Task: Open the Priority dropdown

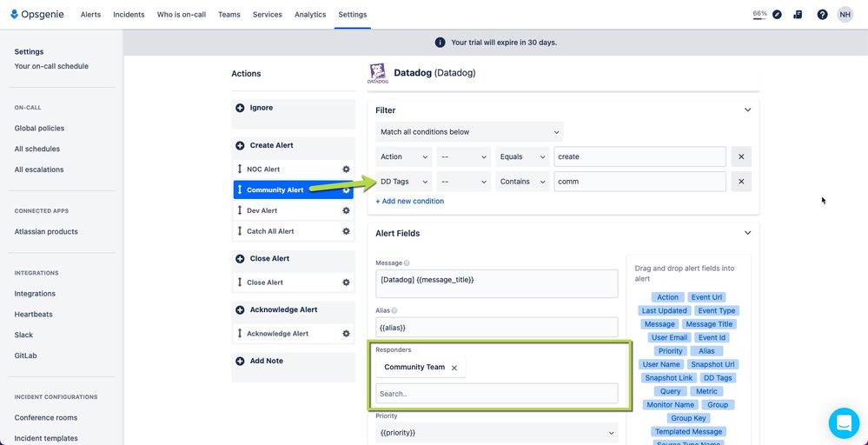Action: (x=496, y=433)
